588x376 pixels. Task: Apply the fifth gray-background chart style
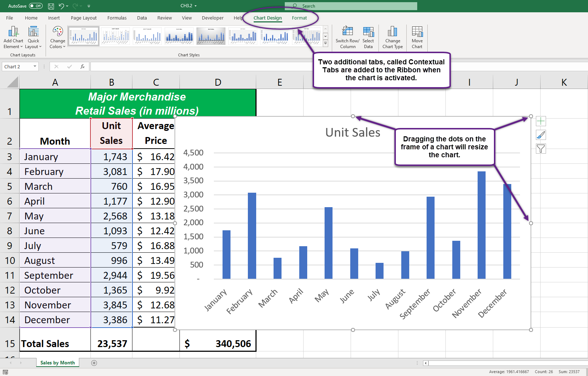pos(211,36)
